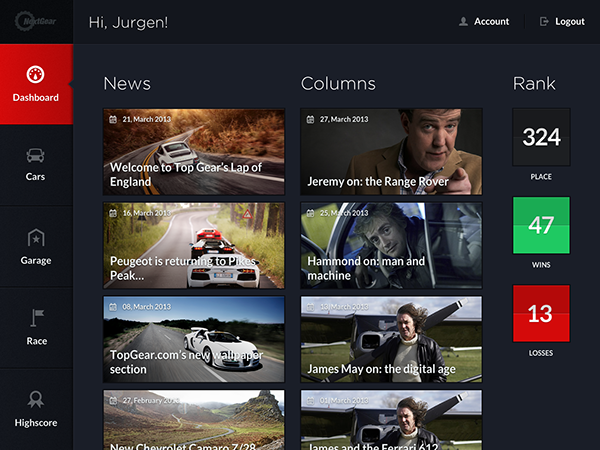Open "TopGear.com's new wallpaper section" headline

(x=186, y=362)
